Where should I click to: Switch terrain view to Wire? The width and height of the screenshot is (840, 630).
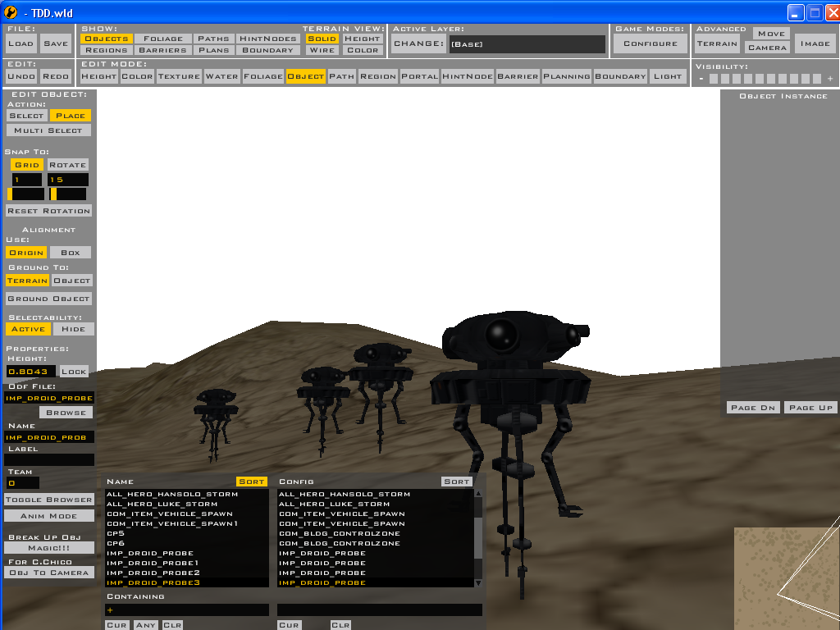coord(322,50)
